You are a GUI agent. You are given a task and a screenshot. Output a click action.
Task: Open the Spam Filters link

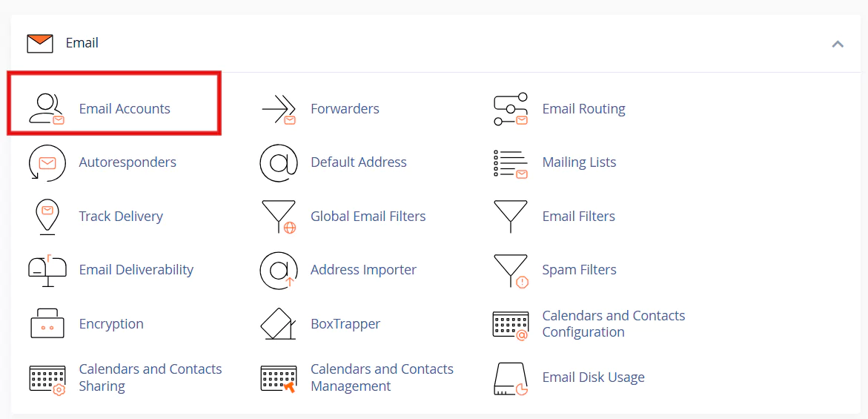coord(579,269)
